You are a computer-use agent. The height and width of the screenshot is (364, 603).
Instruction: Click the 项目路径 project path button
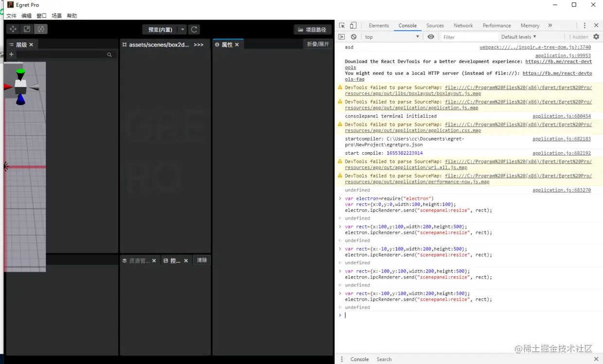coord(312,30)
